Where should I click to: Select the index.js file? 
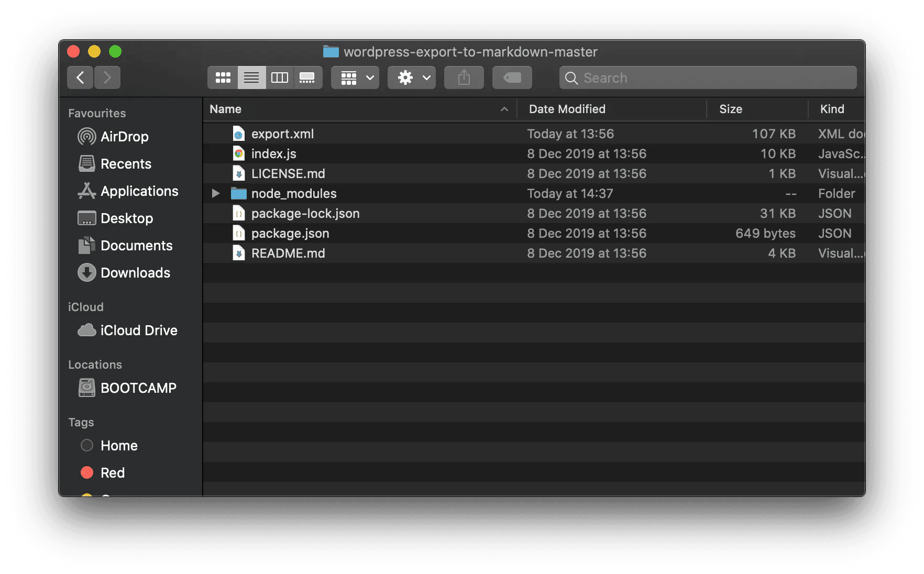tap(534, 154)
